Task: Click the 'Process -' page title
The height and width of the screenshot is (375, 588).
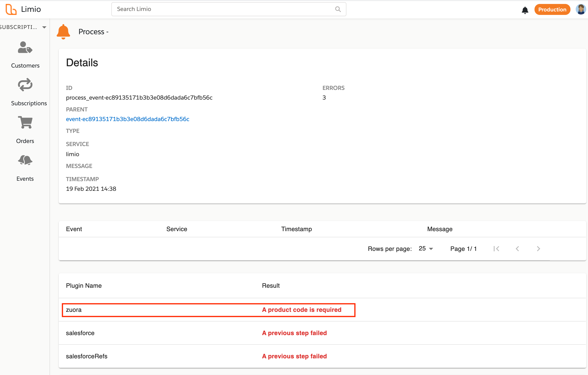Action: [x=94, y=32]
